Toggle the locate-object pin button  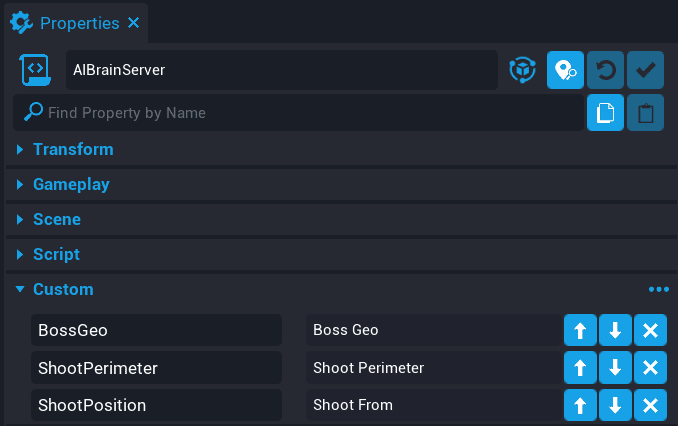click(565, 71)
